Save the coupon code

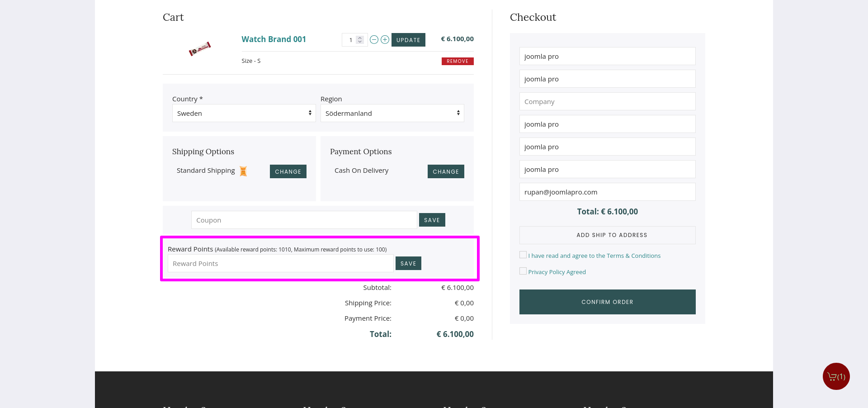click(x=432, y=220)
